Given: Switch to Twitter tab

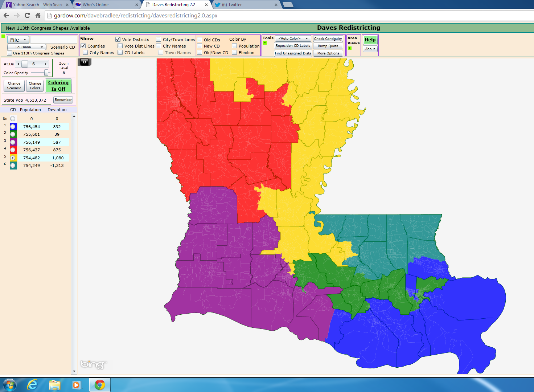Looking at the screenshot, I should click(x=246, y=5).
